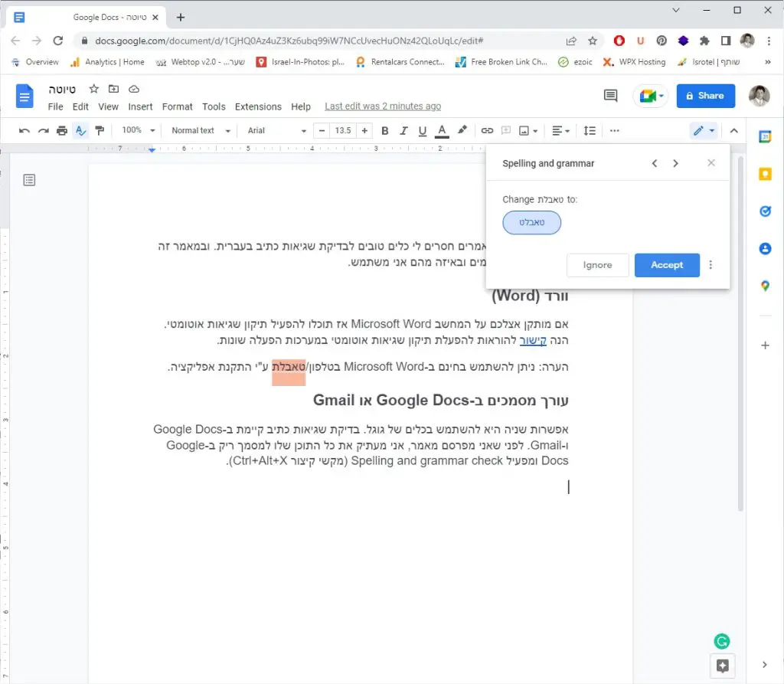The width and height of the screenshot is (784, 684).
Task: Go to the next spelling suggestion
Action: (675, 163)
